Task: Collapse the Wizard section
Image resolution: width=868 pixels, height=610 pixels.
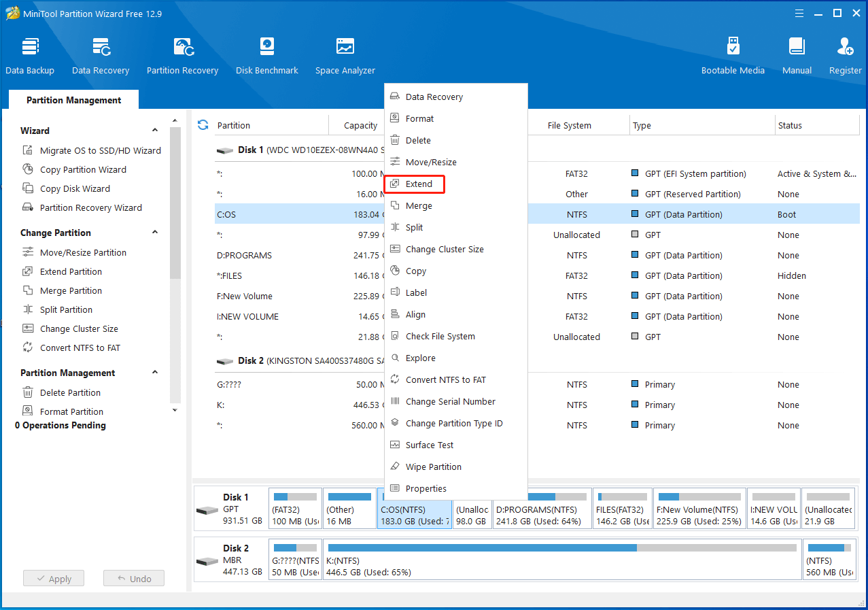Action: pos(155,130)
